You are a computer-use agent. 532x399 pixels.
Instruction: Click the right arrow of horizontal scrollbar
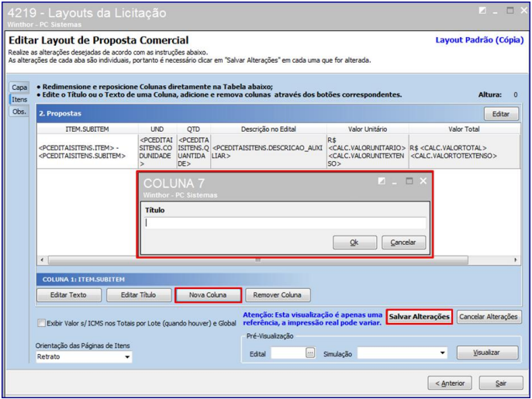pos(516,260)
